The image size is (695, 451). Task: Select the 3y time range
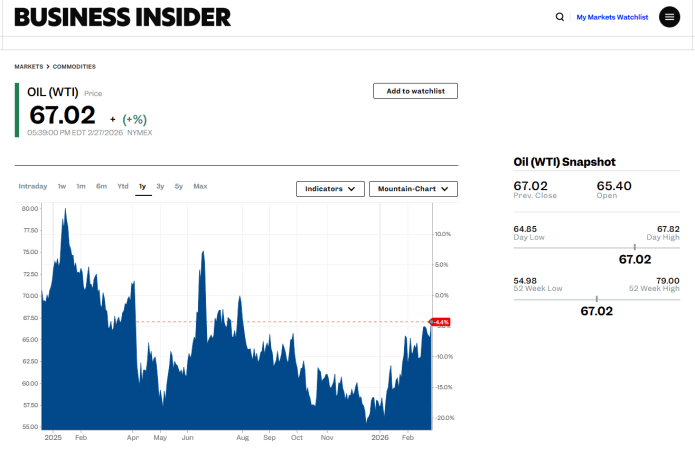(x=160, y=186)
